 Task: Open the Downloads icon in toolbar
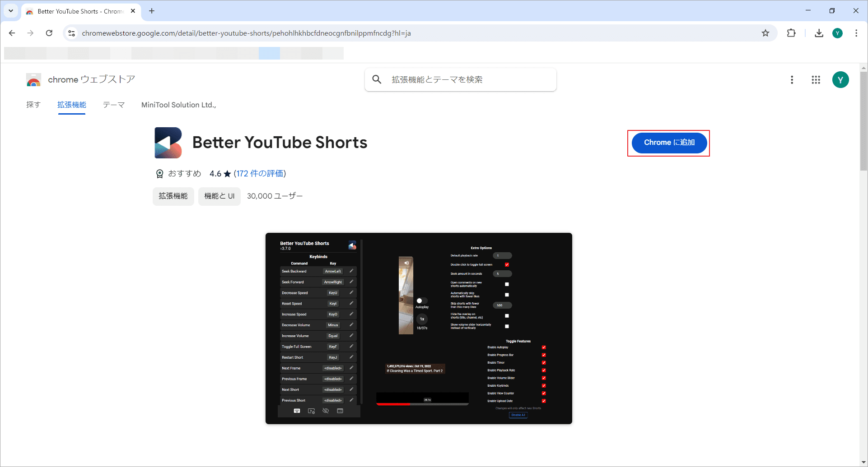819,33
